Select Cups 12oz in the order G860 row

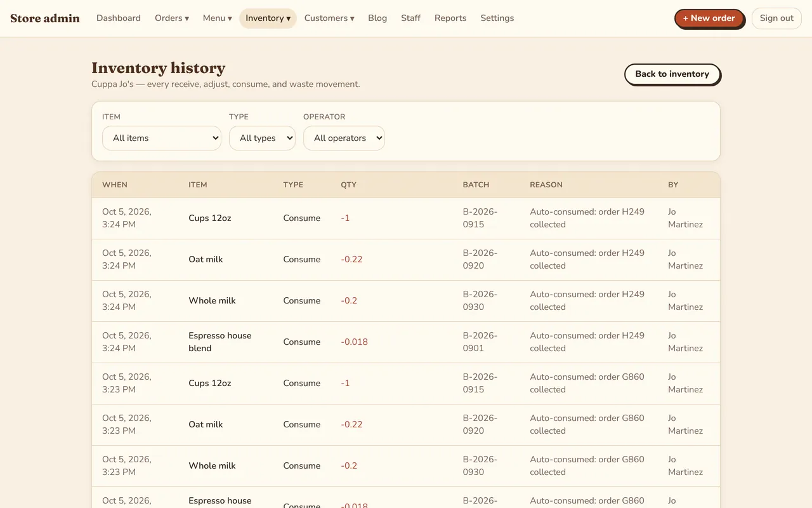click(x=210, y=384)
